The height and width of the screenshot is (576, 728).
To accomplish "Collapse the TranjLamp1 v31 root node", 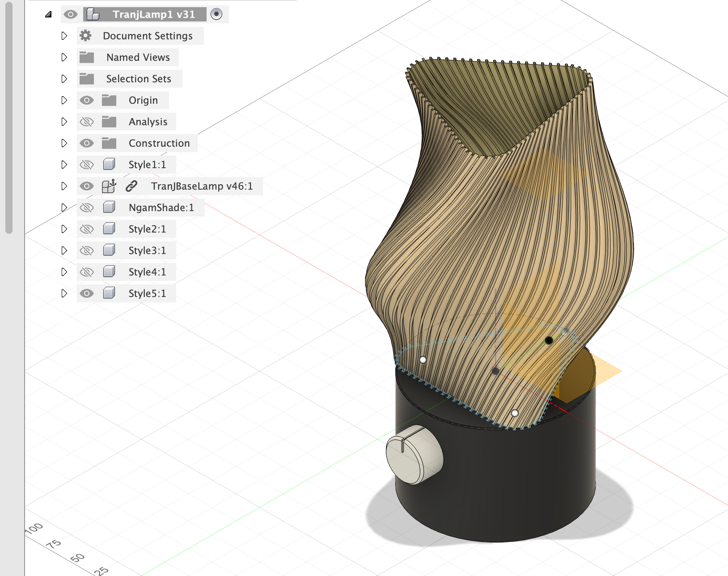I will tap(48, 14).
